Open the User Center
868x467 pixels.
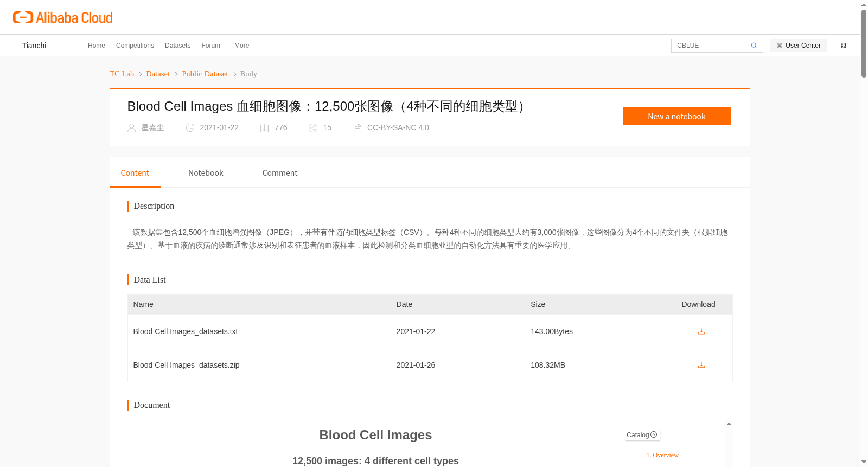799,46
